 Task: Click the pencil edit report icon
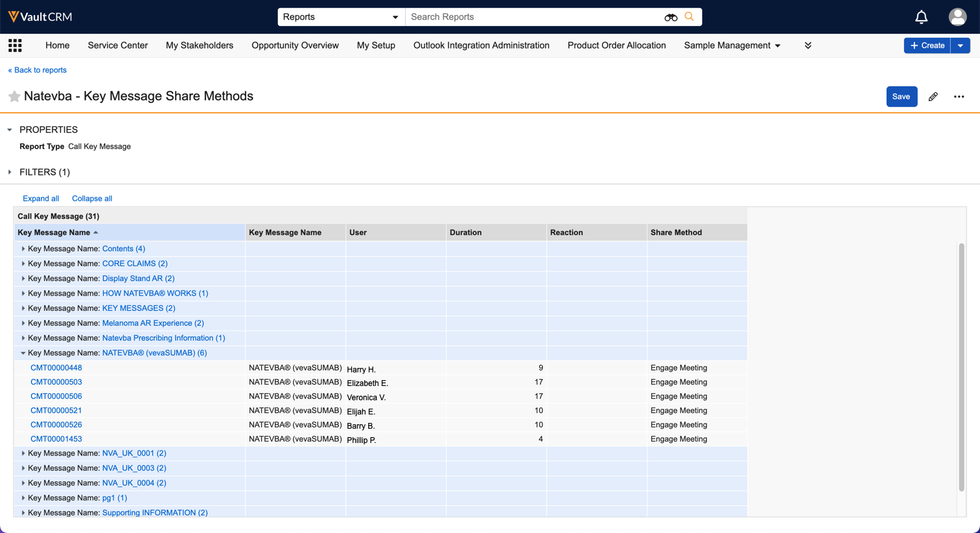[933, 96]
